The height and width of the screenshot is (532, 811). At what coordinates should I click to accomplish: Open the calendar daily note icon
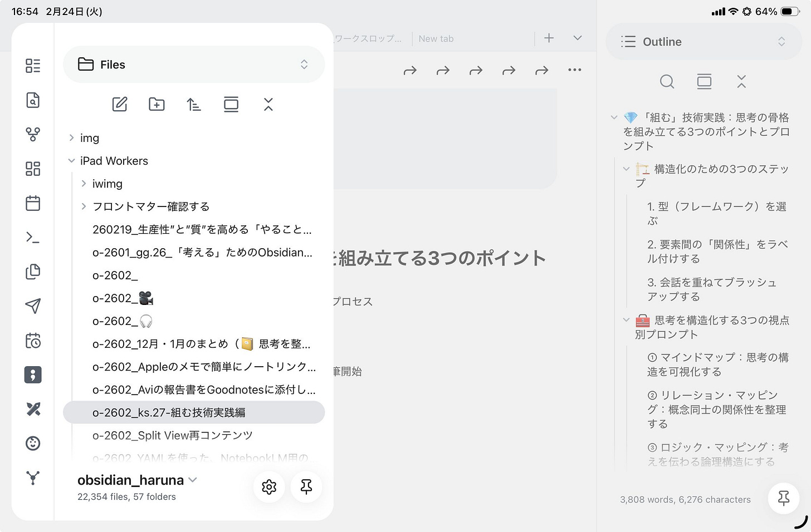pyautogui.click(x=33, y=203)
